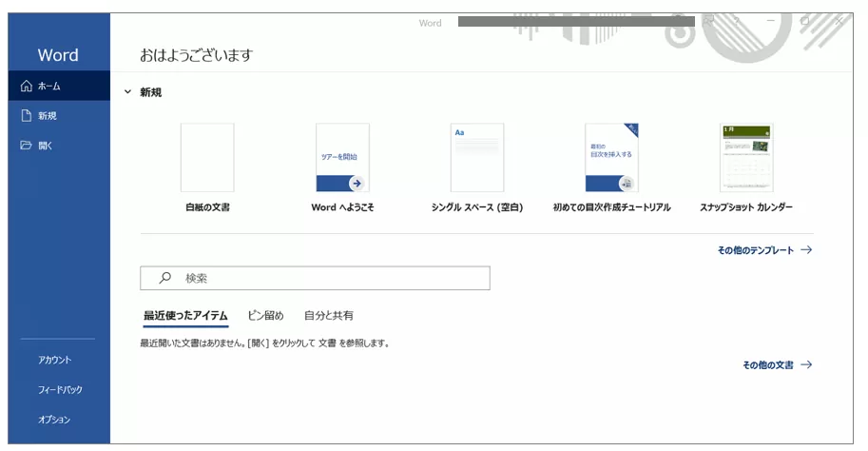This screenshot has height=451, width=868.
Task: Switch to the ピン留め tab
Action: [265, 316]
